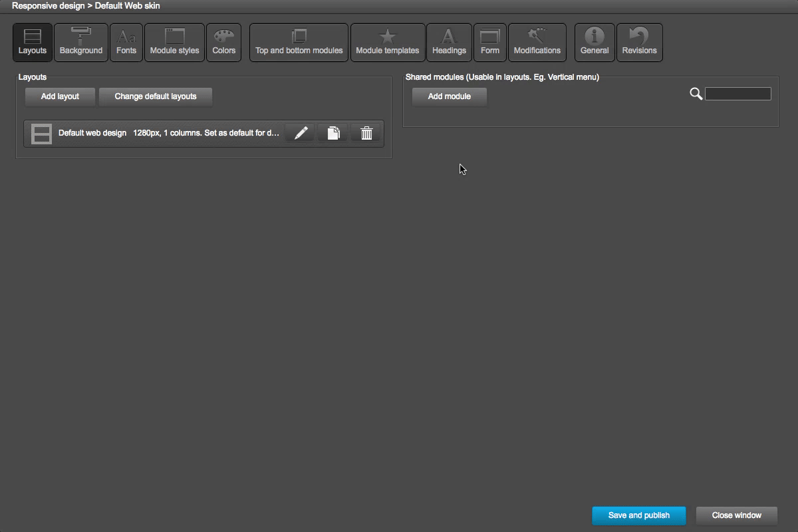Edit the Default web design layout with pencil icon
This screenshot has width=798, height=532.
(299, 132)
